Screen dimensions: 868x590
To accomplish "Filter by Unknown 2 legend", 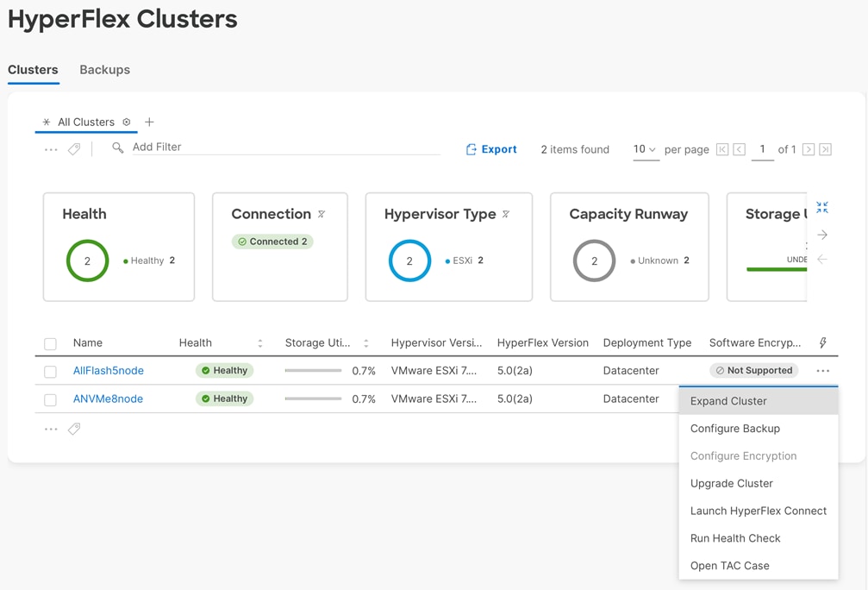I will pos(660,260).
